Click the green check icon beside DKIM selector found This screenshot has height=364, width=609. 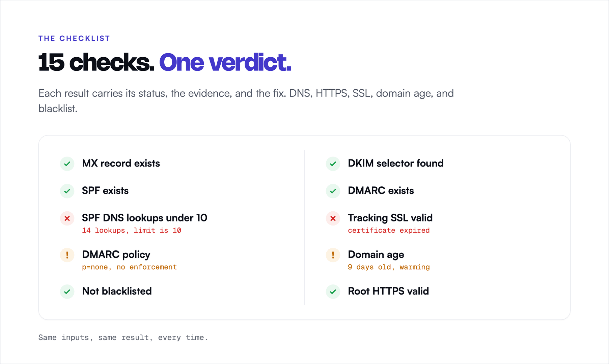point(333,164)
